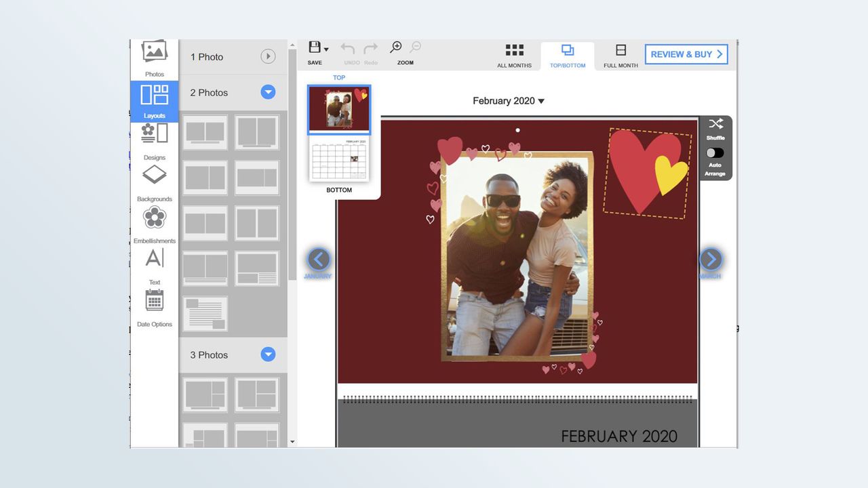Expand the 1 Photo layouts section
The image size is (868, 488).
coord(268,57)
